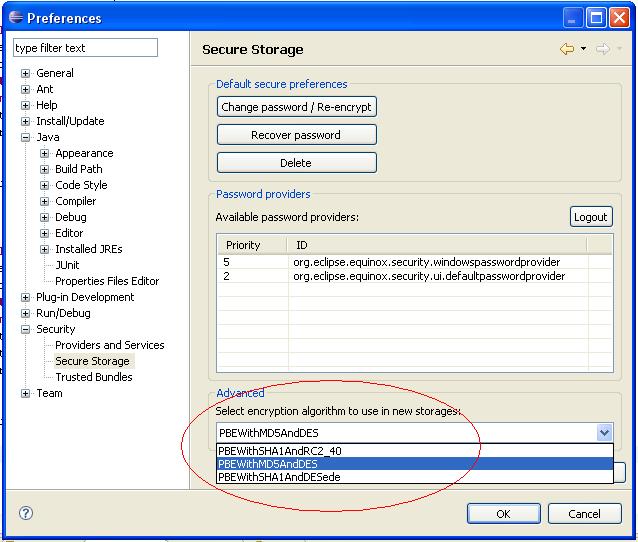Click the Eclipse icon in title bar
Screen dimensions: 638x542
14,17
